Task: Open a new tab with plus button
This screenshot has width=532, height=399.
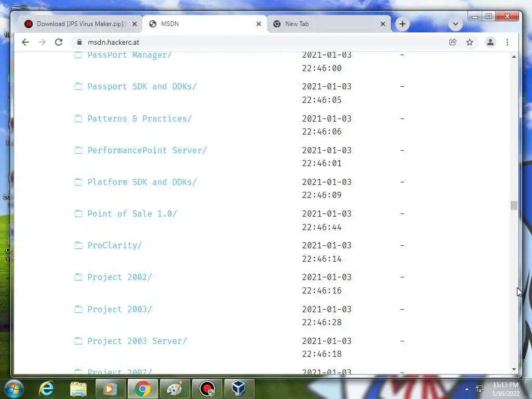Action: click(x=403, y=24)
